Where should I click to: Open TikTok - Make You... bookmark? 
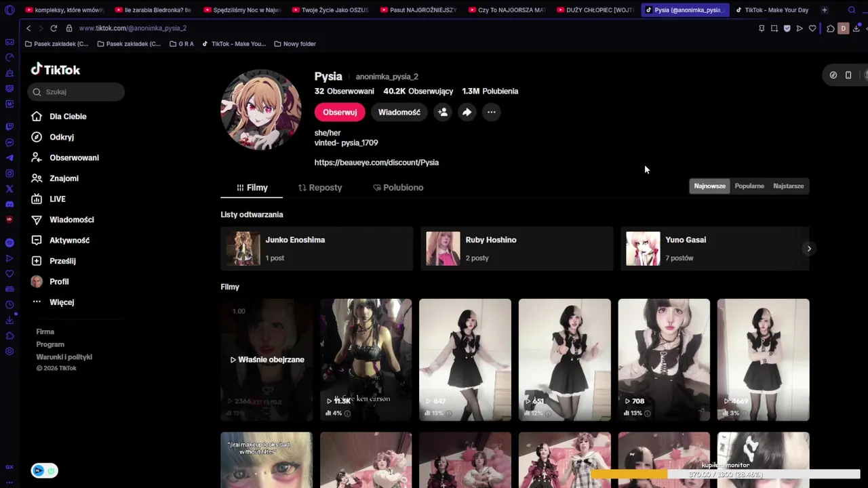234,44
